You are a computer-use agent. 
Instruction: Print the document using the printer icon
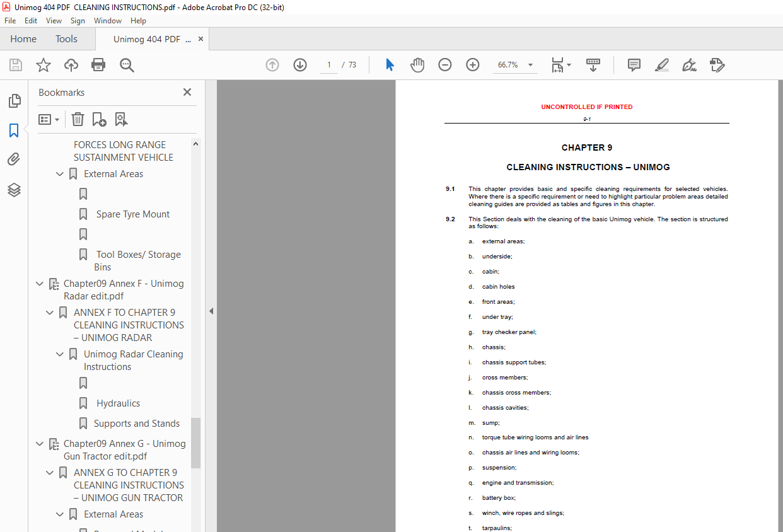(x=98, y=65)
